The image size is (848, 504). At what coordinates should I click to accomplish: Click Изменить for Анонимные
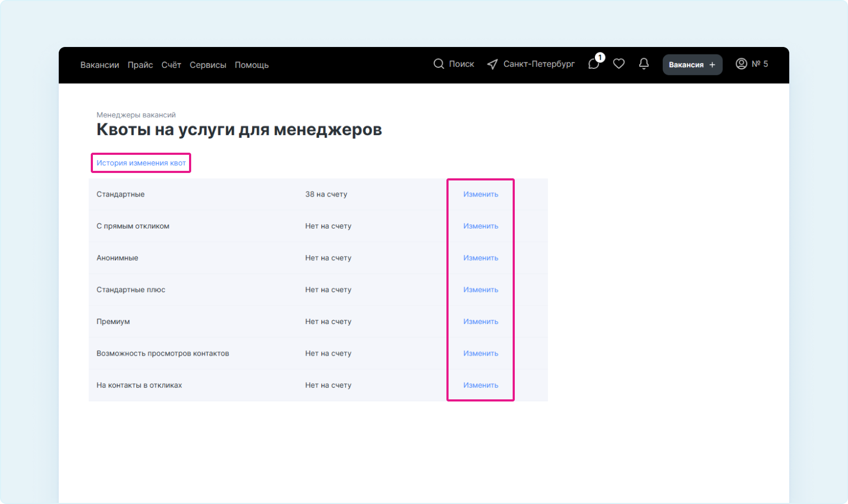[x=481, y=258]
